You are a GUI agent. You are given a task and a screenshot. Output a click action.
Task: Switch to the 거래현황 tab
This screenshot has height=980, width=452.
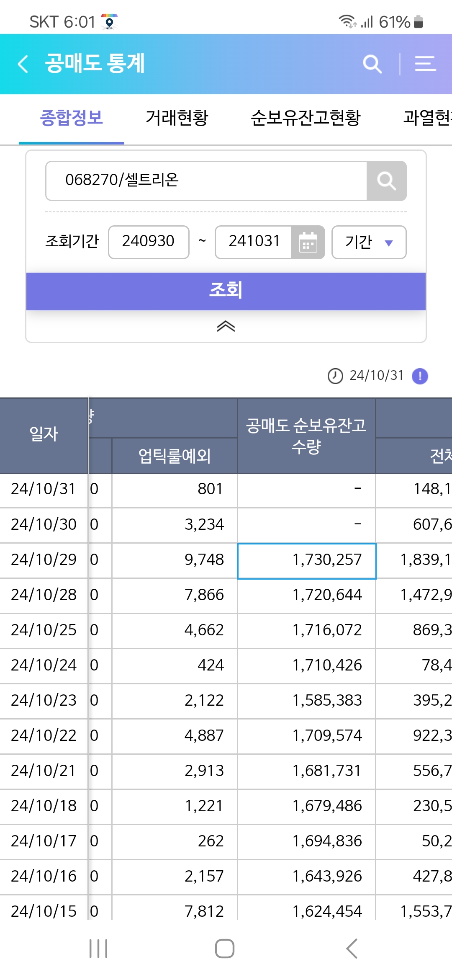click(177, 118)
